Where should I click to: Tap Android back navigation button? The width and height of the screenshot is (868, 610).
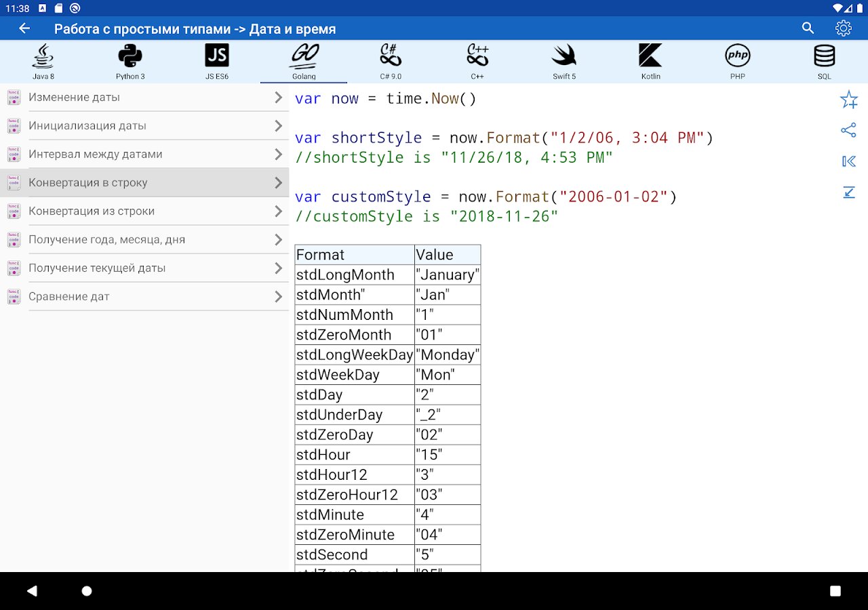click(32, 591)
